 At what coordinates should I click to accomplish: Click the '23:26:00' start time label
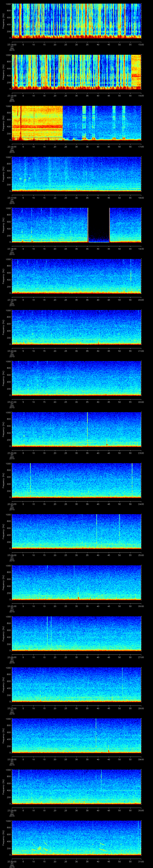12,657
